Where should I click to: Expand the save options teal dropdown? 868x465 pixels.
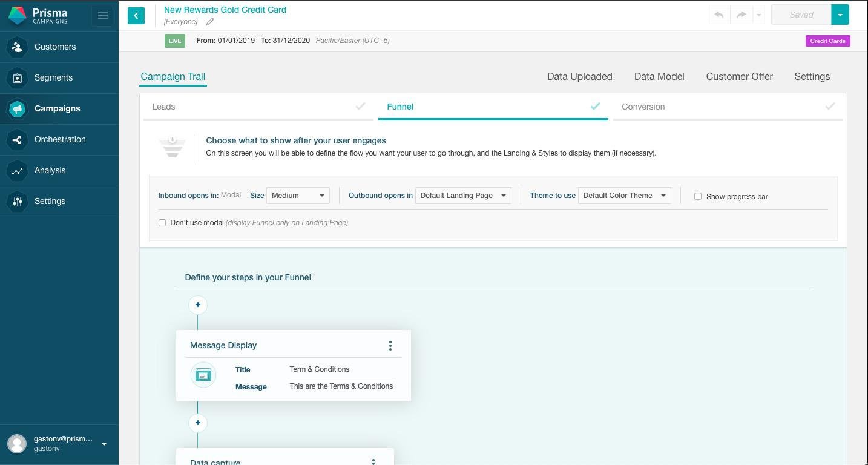pyautogui.click(x=840, y=15)
